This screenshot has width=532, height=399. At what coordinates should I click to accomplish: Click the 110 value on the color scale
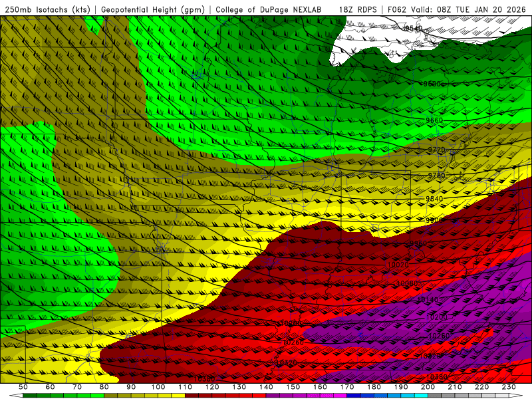(x=185, y=387)
